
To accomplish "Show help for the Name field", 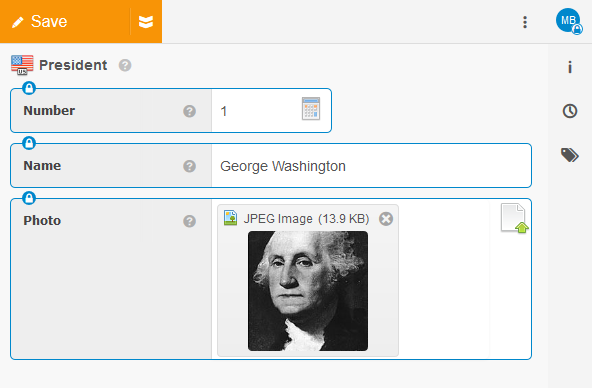I will [190, 166].
